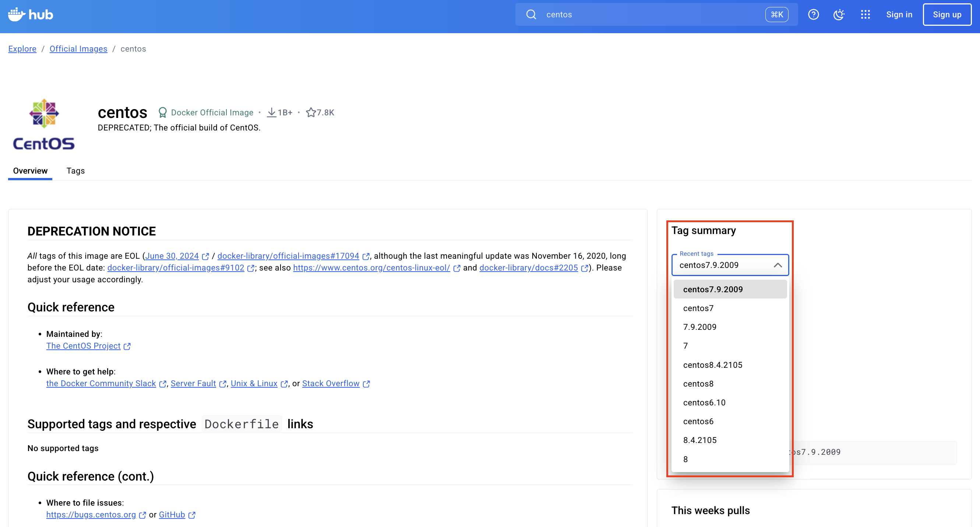
Task: Toggle dark mode theme icon
Action: click(839, 14)
